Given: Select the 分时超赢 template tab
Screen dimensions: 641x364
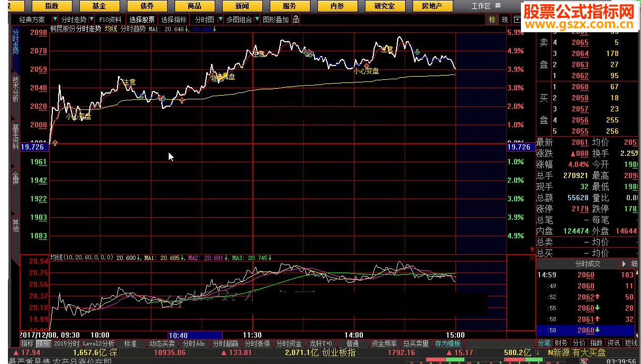Looking at the screenshot, I should click(x=226, y=343).
